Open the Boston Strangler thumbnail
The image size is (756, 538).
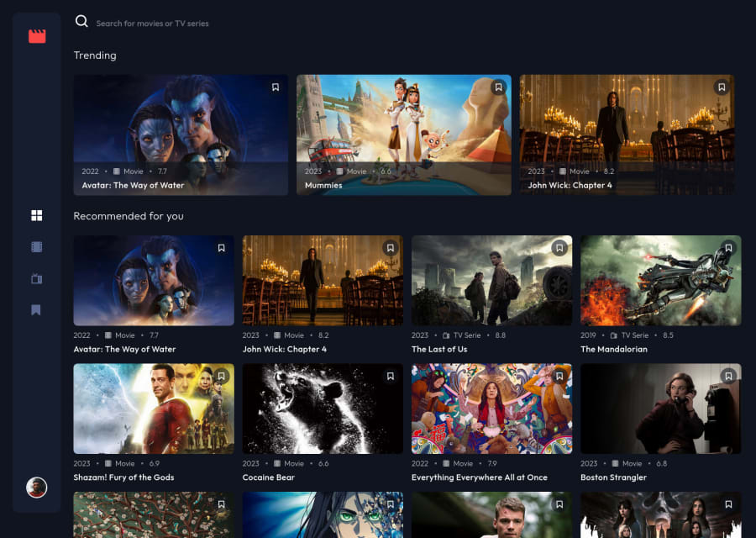point(661,409)
